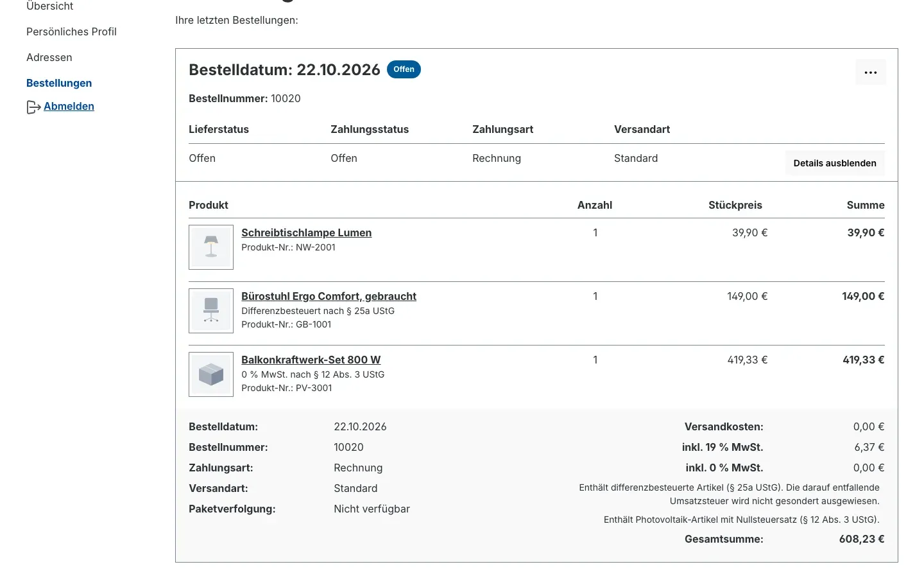Open the Bürostuhl Ergo Comfort chair thumbnail
Screen dimensions: 924x578
211,311
